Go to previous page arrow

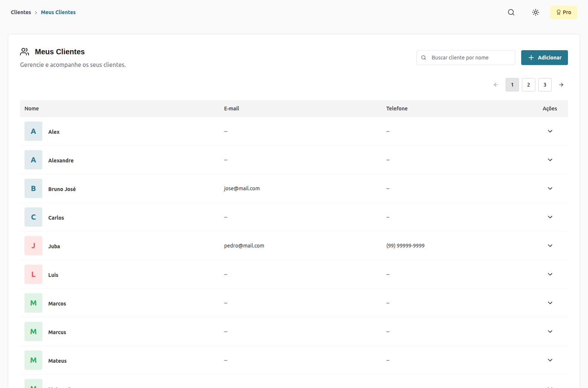[496, 85]
